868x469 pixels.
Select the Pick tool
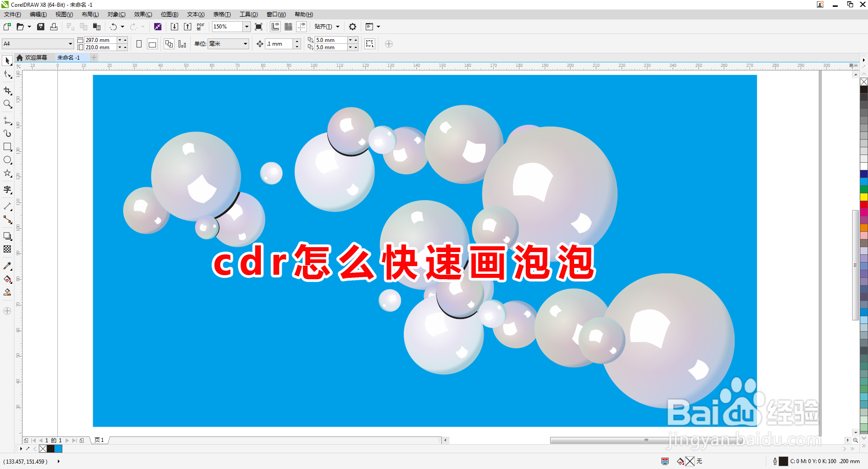(x=7, y=61)
